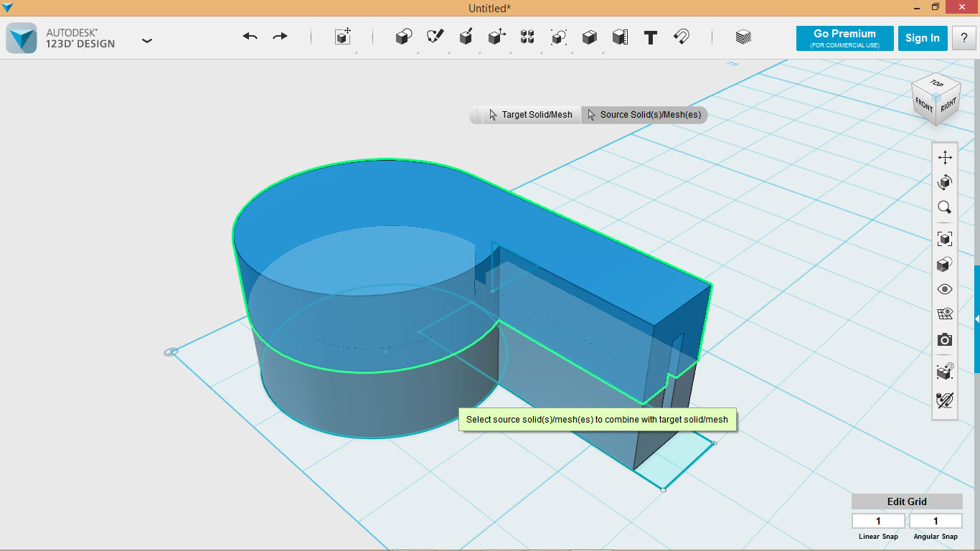Undo the last action

coord(249,35)
